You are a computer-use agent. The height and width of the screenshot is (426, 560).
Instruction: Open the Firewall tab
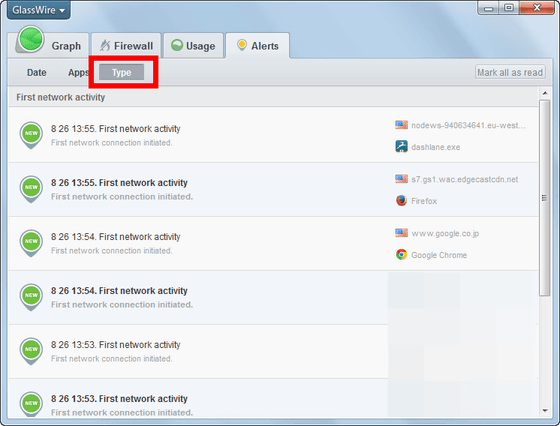[126, 46]
